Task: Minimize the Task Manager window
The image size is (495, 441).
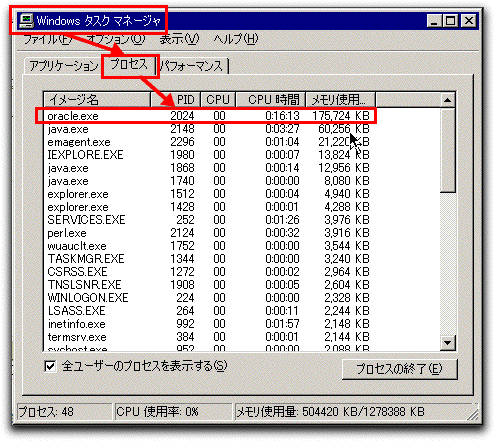Action: tap(434, 21)
